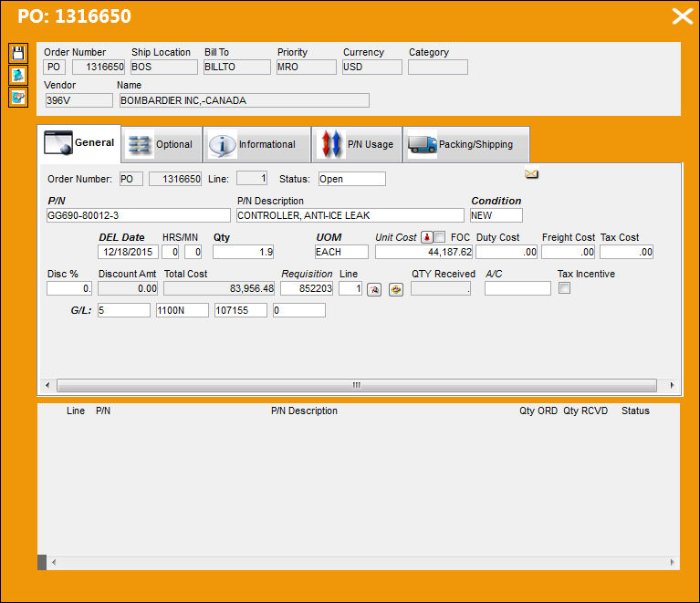Switch to the Optional tab
Screen dimensions: 700x603
[x=162, y=145]
